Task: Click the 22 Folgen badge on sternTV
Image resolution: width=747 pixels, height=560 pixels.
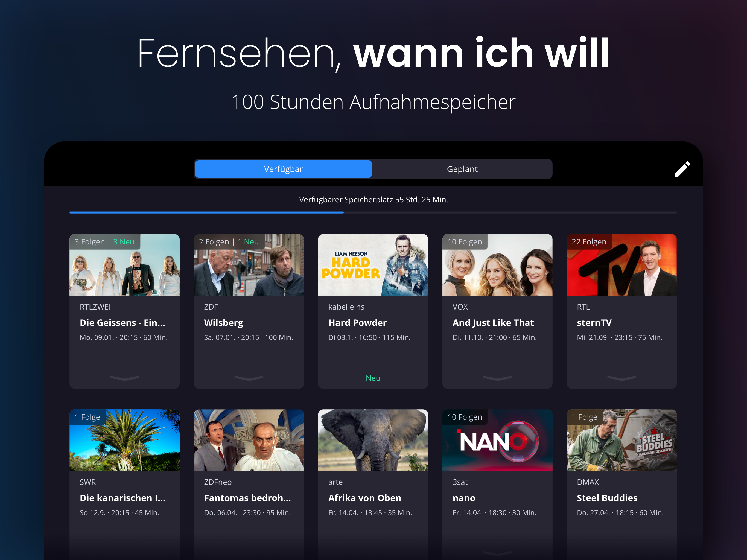Action: 589,242
